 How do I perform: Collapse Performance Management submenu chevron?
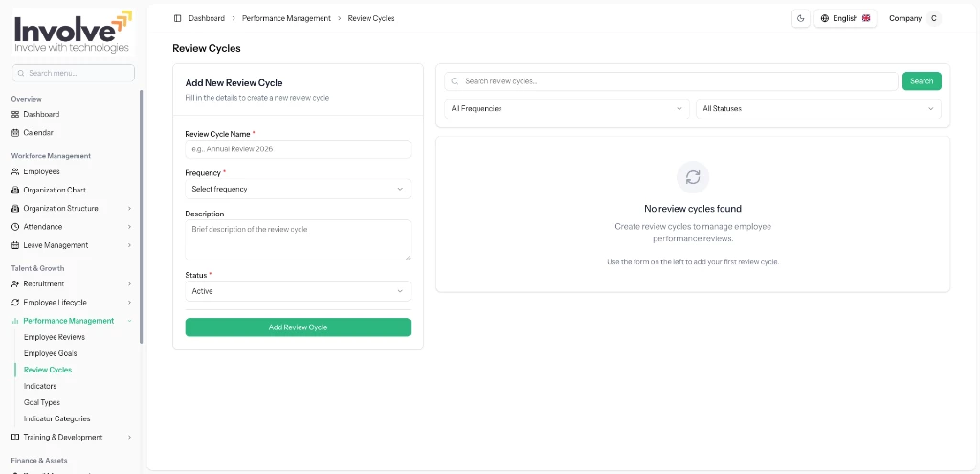pos(129,321)
